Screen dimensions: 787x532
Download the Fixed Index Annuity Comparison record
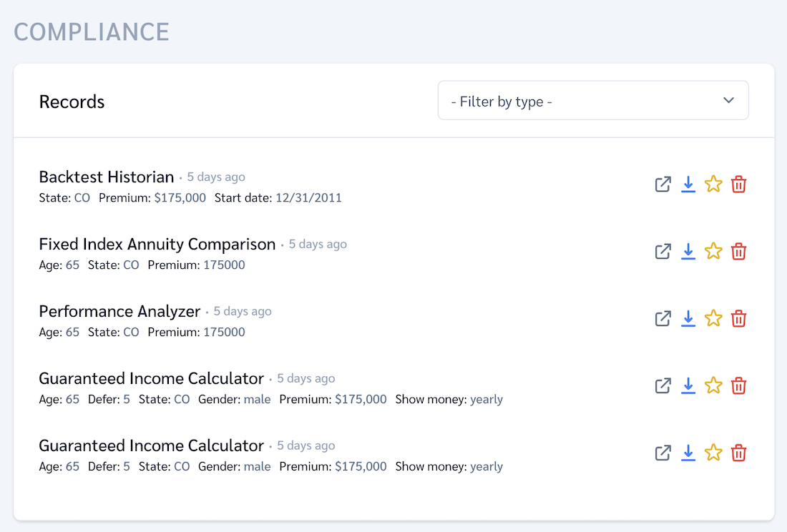click(688, 251)
